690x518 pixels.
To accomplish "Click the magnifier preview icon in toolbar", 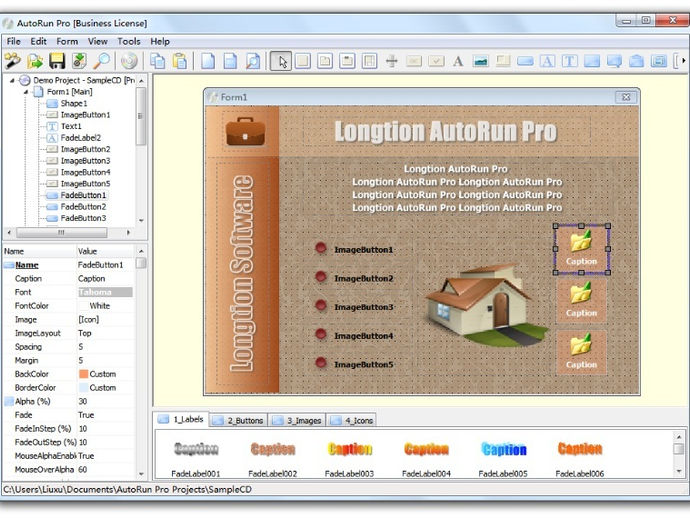I will click(x=102, y=61).
